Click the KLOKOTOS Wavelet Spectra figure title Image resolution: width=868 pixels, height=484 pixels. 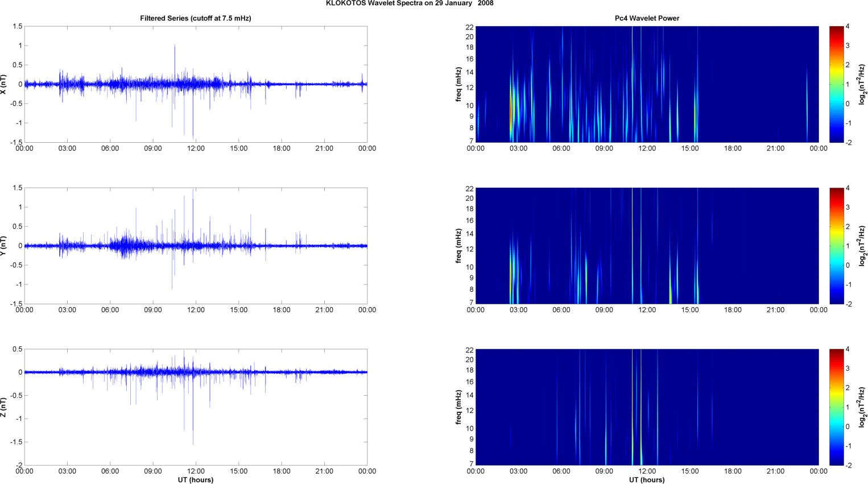click(x=410, y=3)
